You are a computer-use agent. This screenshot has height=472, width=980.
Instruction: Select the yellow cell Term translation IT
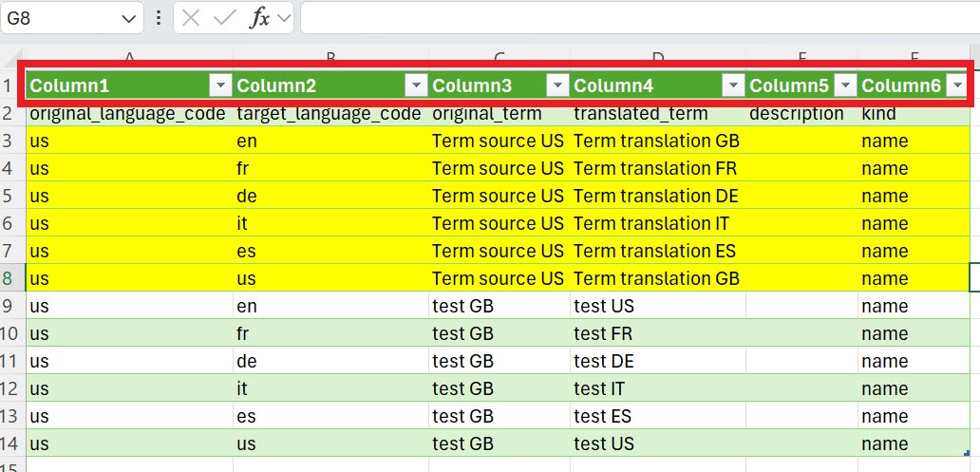pos(656,223)
